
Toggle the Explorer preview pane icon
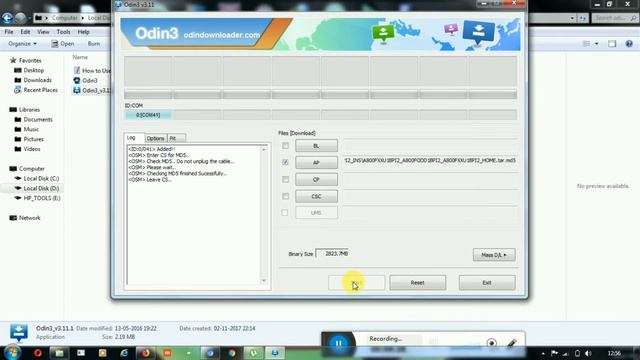coord(612,44)
